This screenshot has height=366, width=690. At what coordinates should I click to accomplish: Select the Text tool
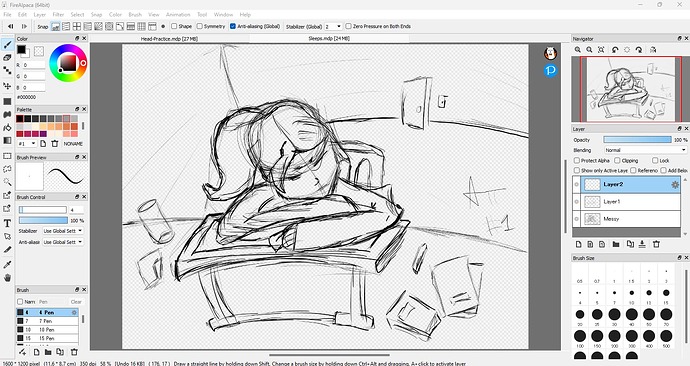7,223
